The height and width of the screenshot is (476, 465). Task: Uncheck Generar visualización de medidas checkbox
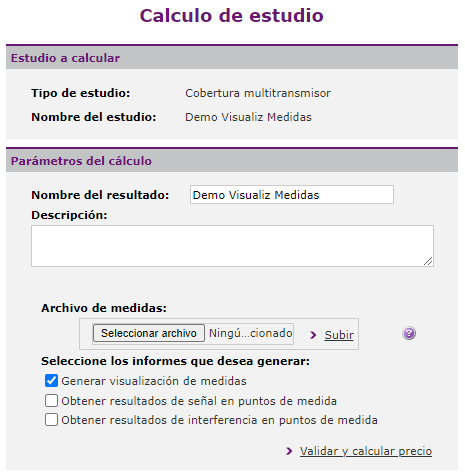[51, 381]
